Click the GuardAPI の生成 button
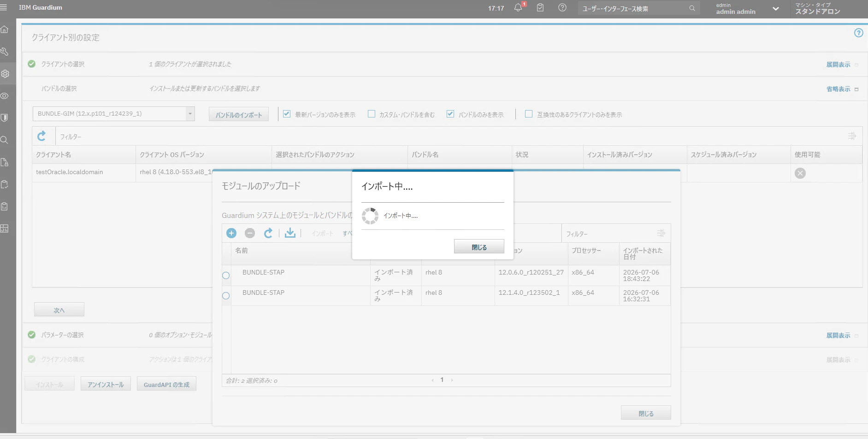This screenshot has width=868, height=439. tap(166, 384)
